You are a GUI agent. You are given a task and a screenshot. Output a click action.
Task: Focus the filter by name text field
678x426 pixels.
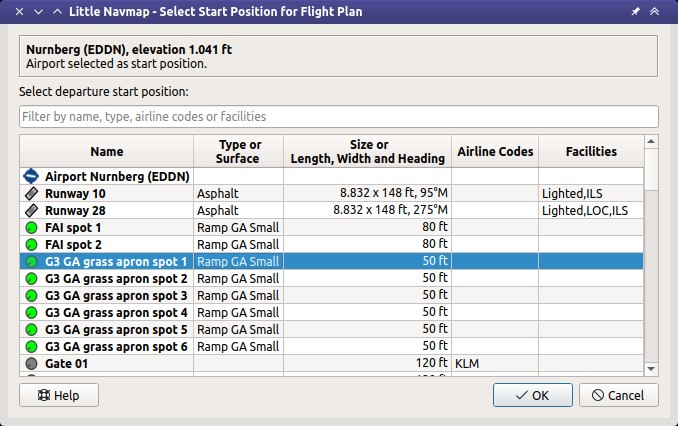pyautogui.click(x=339, y=116)
